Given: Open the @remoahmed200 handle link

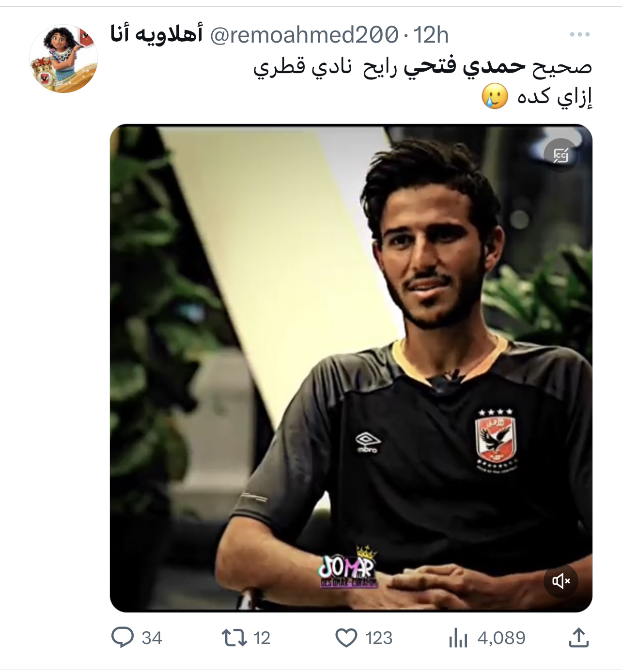Looking at the screenshot, I should tap(304, 35).
